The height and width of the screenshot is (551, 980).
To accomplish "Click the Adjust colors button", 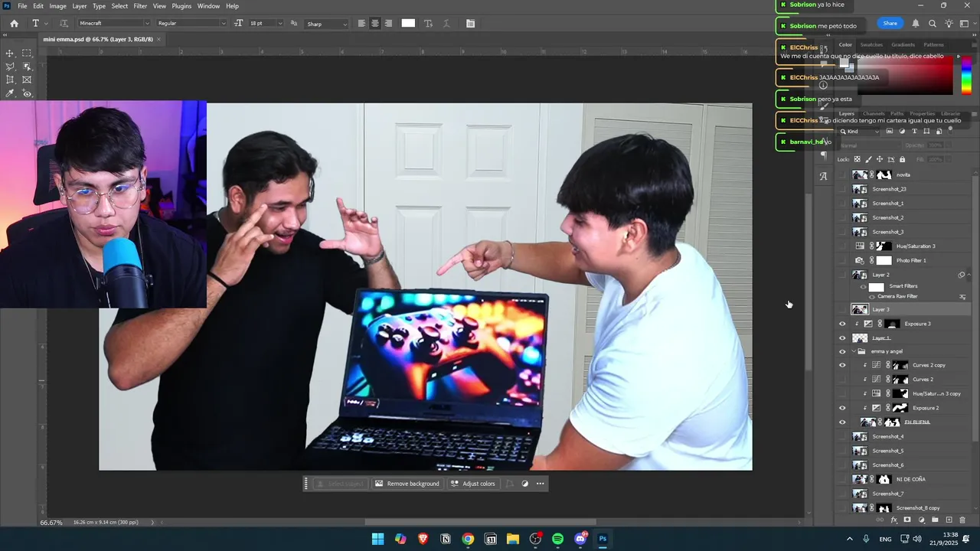I will [472, 484].
